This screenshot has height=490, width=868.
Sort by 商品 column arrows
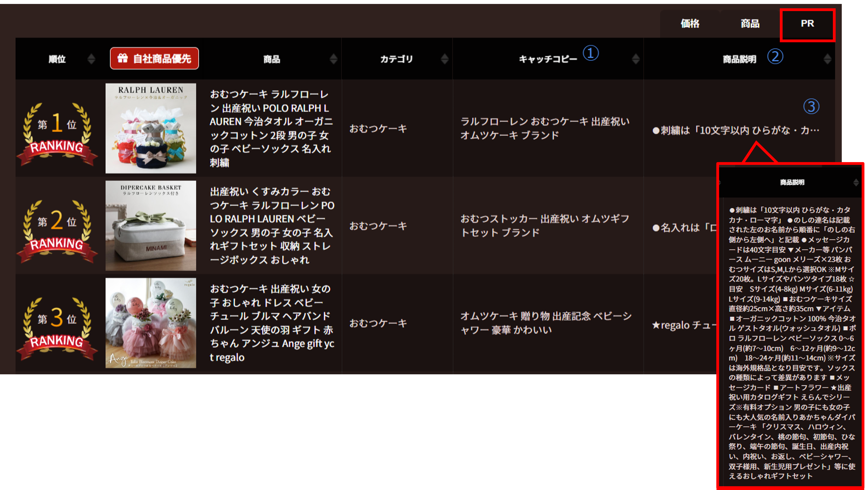click(333, 59)
